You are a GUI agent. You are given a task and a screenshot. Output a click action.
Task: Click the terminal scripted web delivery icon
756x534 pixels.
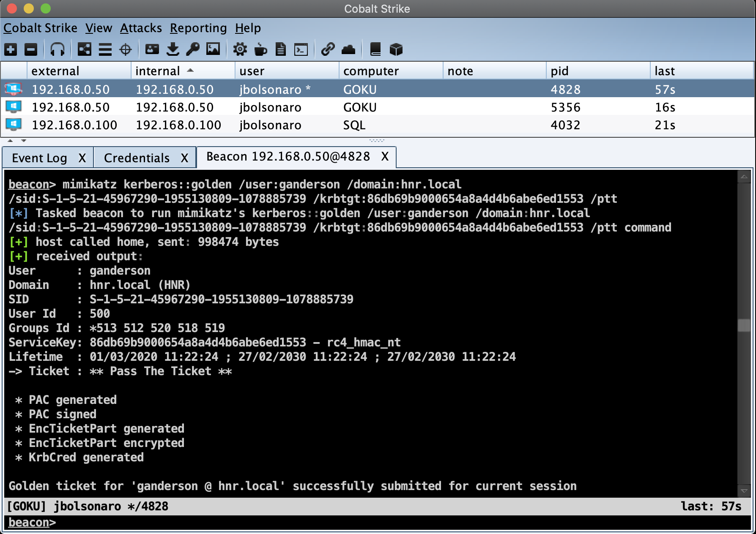(301, 49)
